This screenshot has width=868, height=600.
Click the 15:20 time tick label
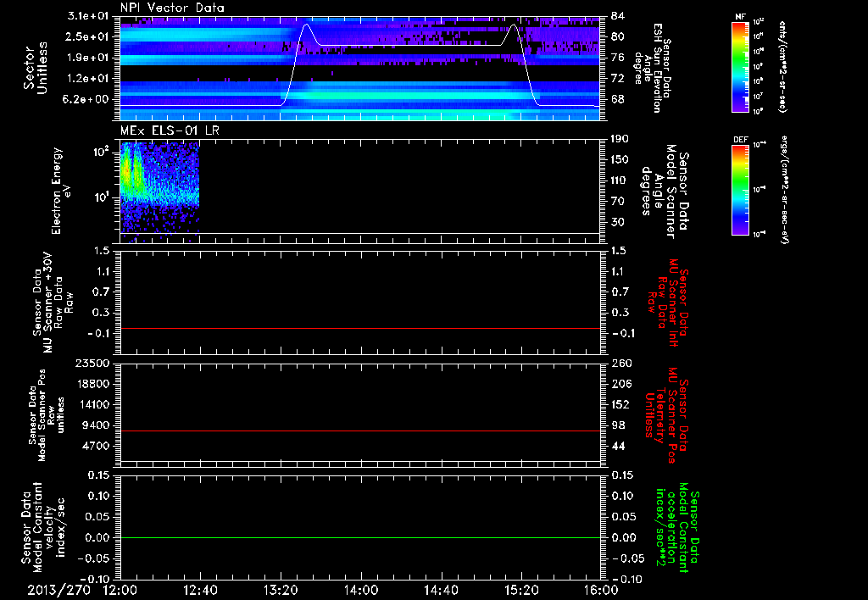coord(521,590)
